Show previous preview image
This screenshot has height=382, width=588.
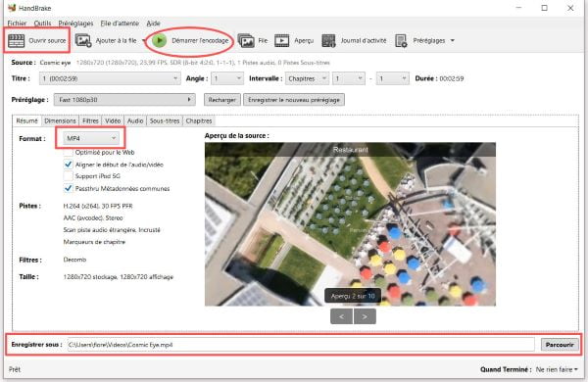341,316
